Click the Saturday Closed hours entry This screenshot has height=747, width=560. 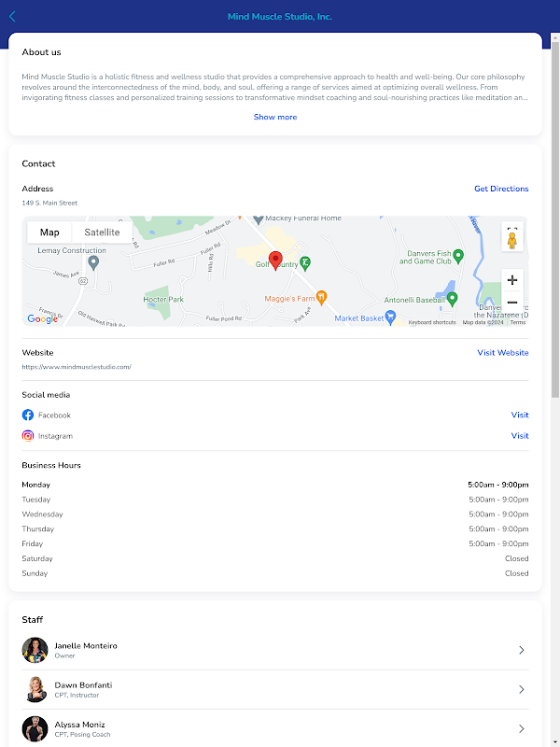point(517,558)
